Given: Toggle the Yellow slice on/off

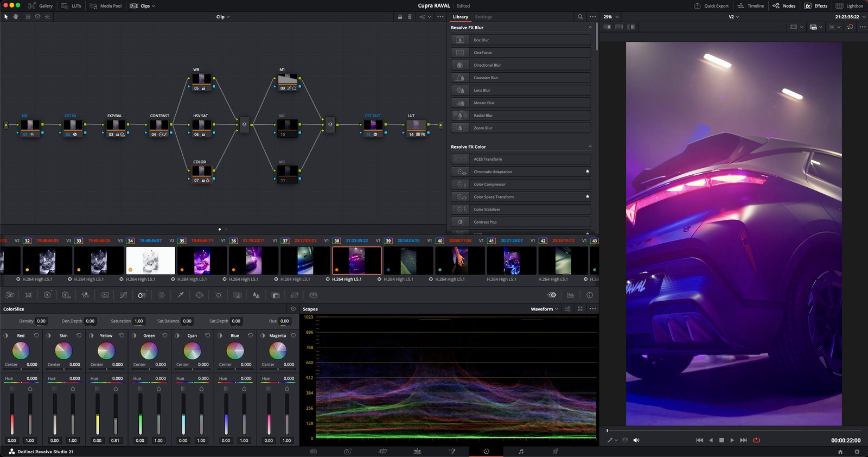Looking at the screenshot, I should point(91,335).
